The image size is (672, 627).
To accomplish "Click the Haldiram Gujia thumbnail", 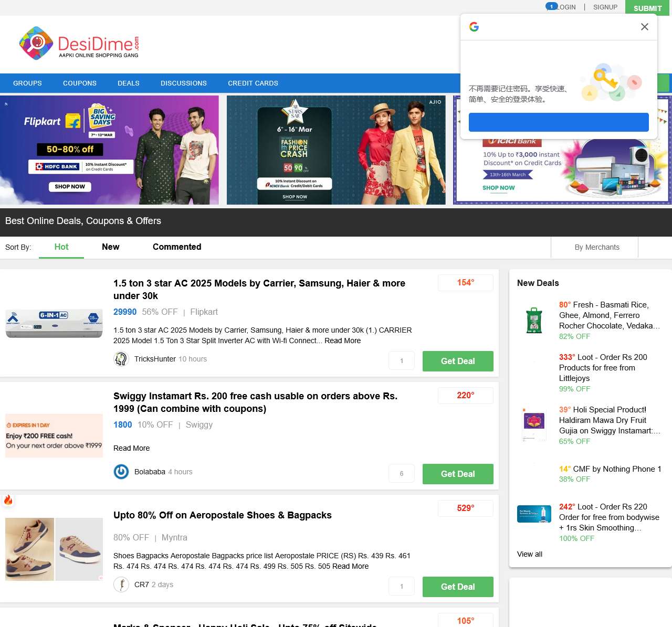I will [x=534, y=425].
